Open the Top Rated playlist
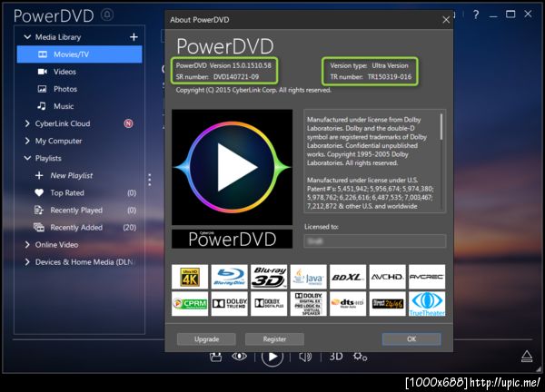This screenshot has height=392, width=545. click(x=67, y=193)
